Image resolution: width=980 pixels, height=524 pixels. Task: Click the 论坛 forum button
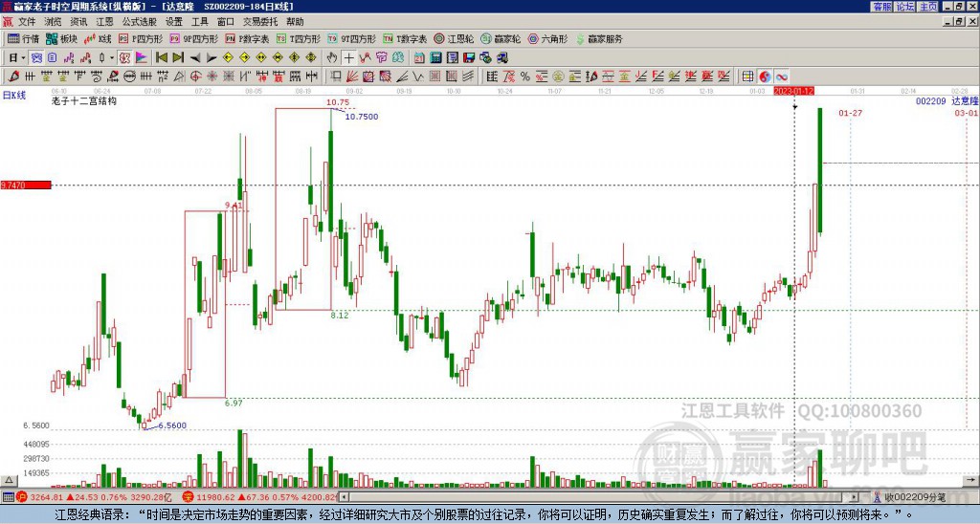(905, 6)
